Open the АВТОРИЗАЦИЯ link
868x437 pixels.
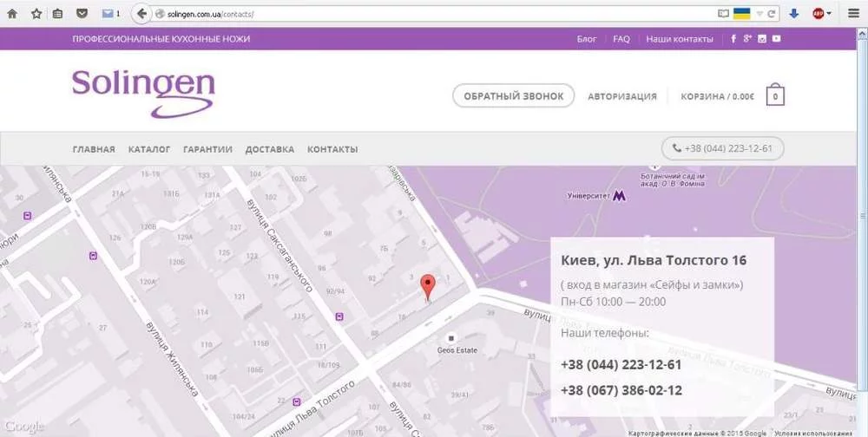622,96
